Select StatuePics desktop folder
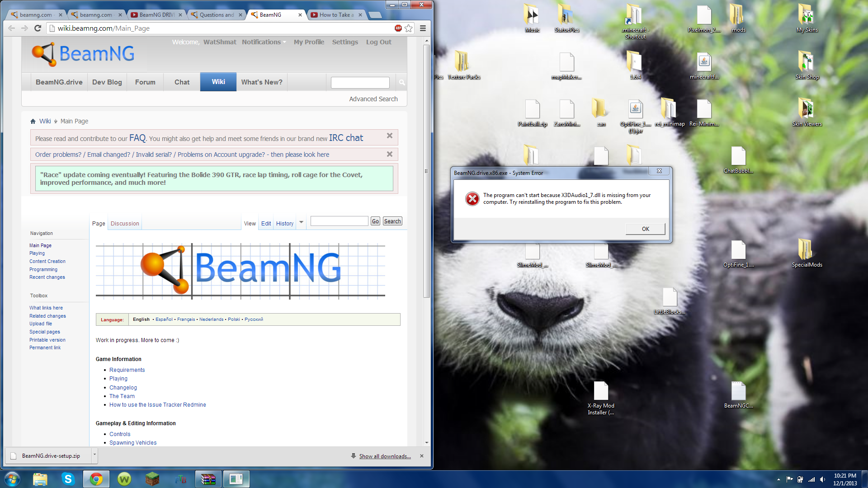 566,19
